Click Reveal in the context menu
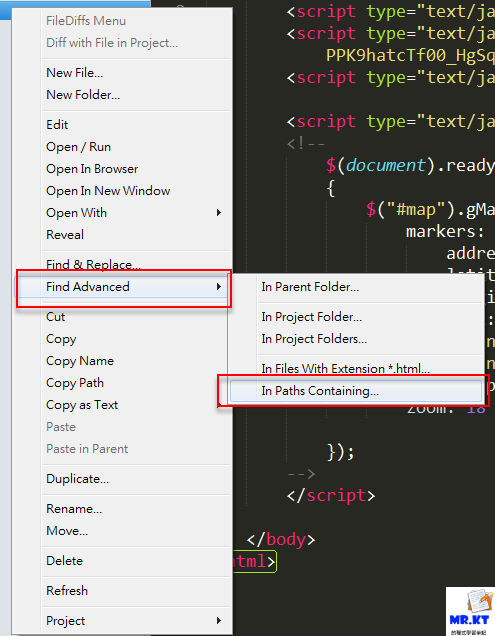Image resolution: width=495 pixels, height=636 pixels. (65, 234)
